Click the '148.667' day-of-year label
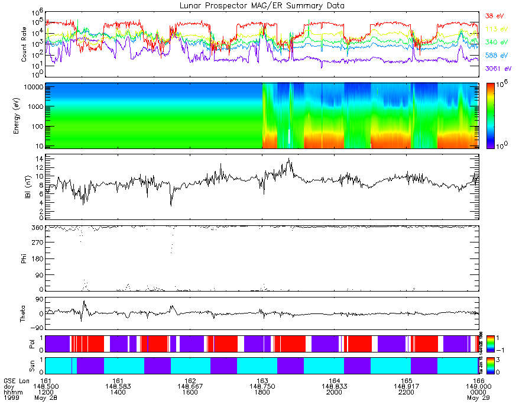 pos(190,387)
